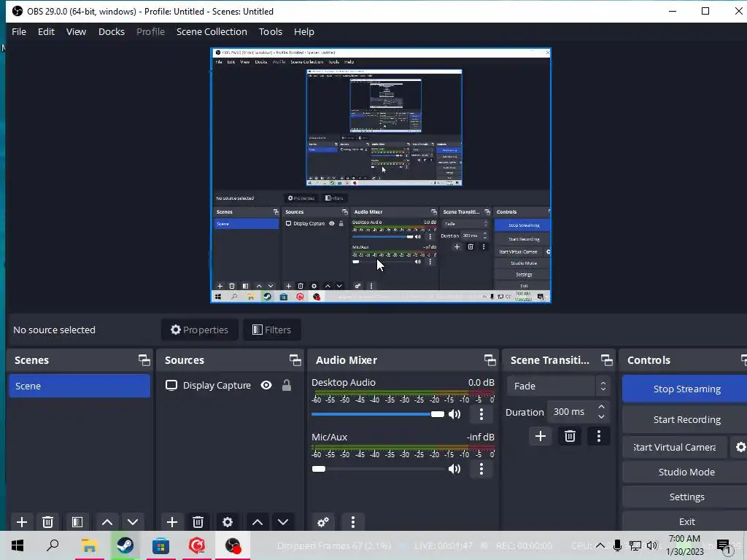Viewport: 747px width, 560px height.
Task: Add a scene transition with plus
Action: 541,436
